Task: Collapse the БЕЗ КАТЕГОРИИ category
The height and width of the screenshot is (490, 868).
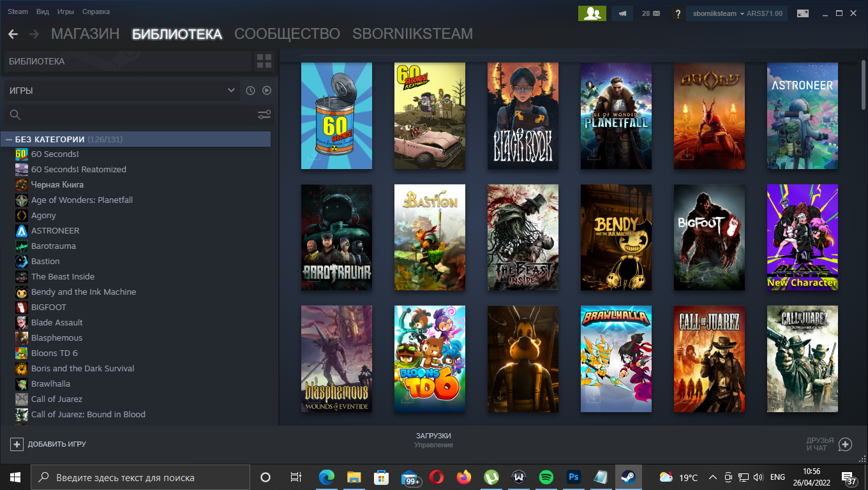Action: [10, 139]
